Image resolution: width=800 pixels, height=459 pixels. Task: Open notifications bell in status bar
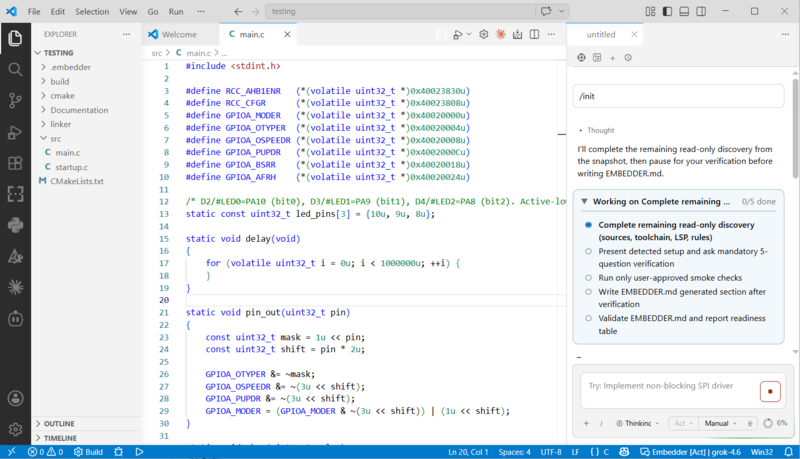[x=788, y=452]
